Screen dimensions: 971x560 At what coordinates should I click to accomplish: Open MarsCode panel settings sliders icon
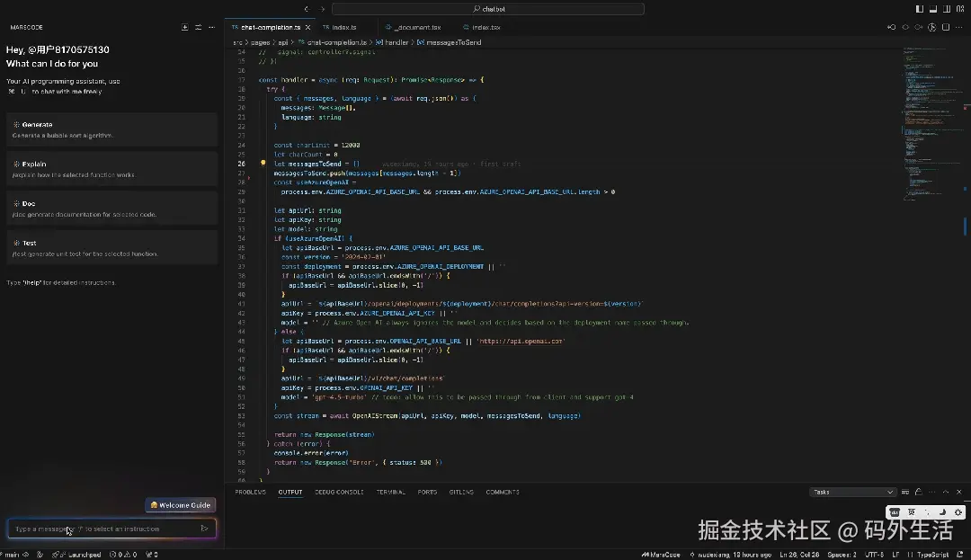[198, 27]
